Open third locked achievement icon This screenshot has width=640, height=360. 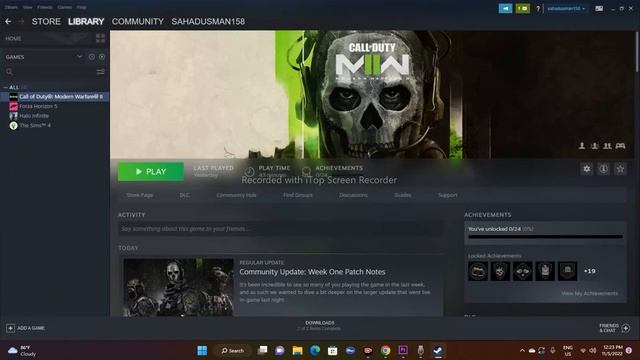523,271
